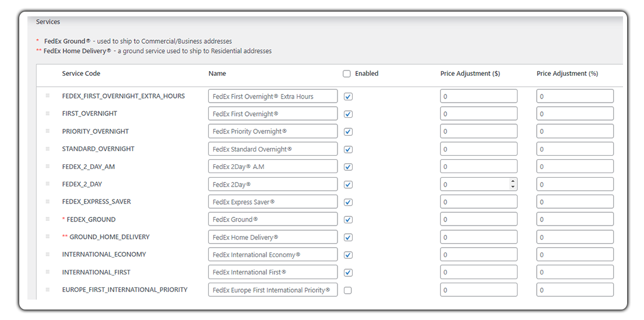Edit the FedEx Standard Overnight name field

click(273, 149)
